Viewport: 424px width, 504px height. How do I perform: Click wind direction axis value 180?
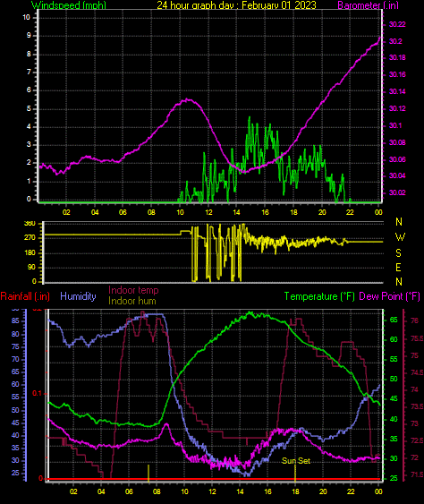coord(30,253)
